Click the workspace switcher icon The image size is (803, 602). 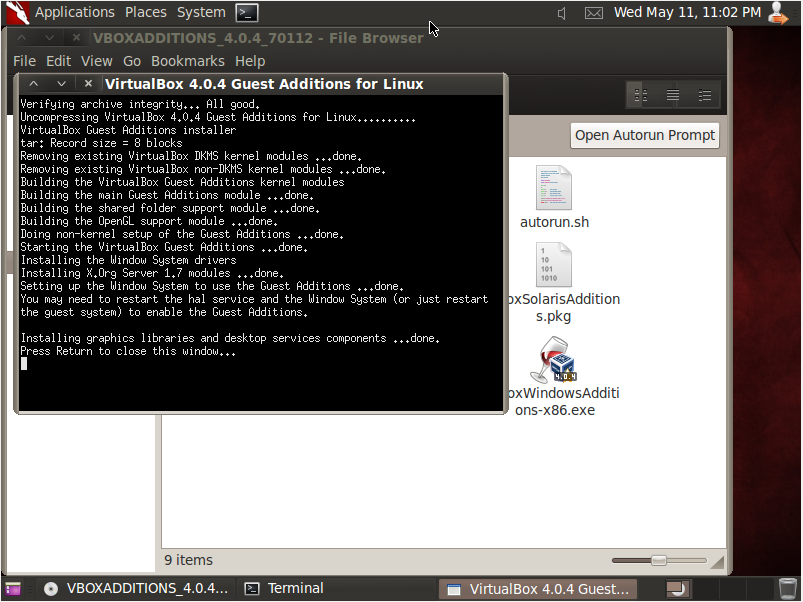(x=679, y=589)
